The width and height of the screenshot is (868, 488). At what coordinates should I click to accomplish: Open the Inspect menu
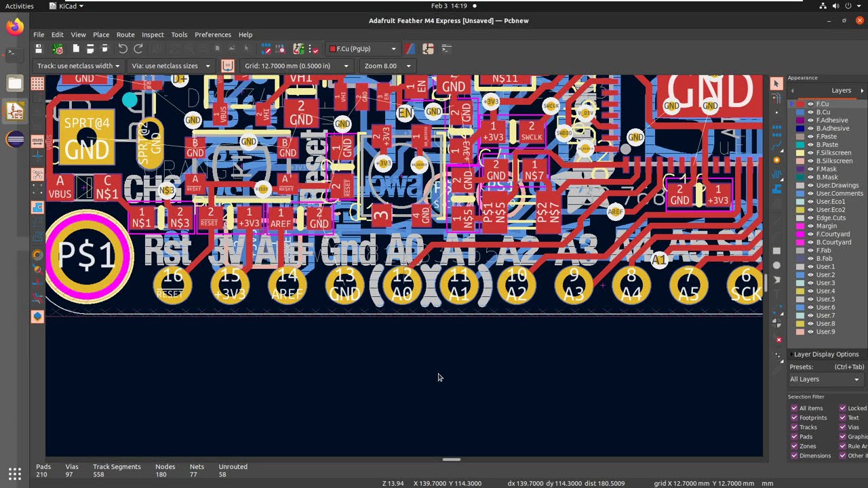[153, 35]
